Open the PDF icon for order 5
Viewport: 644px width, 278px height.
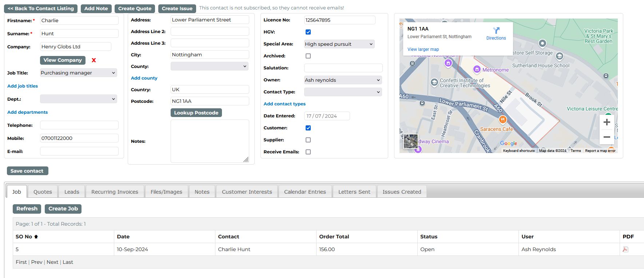tap(625, 249)
